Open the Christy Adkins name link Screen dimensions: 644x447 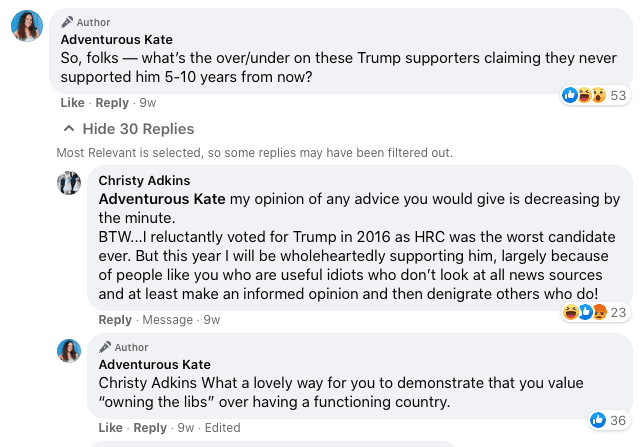pyautogui.click(x=144, y=180)
